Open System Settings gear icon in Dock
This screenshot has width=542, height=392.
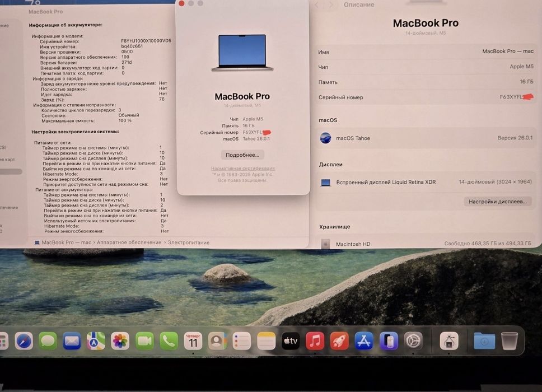[413, 341]
